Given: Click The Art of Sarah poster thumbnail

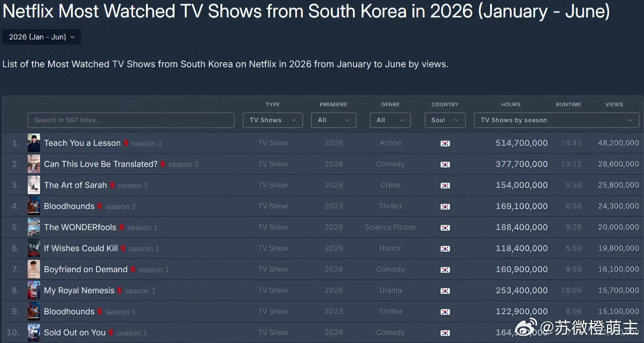Looking at the screenshot, I should point(34,185).
